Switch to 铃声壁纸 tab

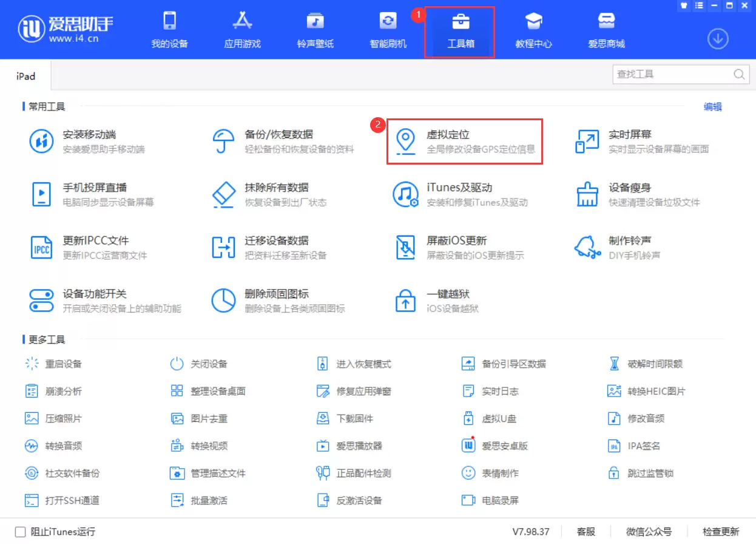(315, 30)
